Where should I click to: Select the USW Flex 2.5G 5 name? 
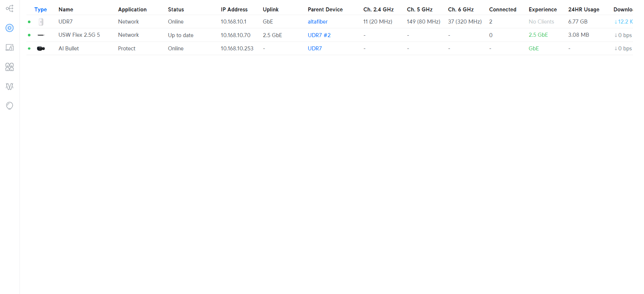click(x=79, y=35)
